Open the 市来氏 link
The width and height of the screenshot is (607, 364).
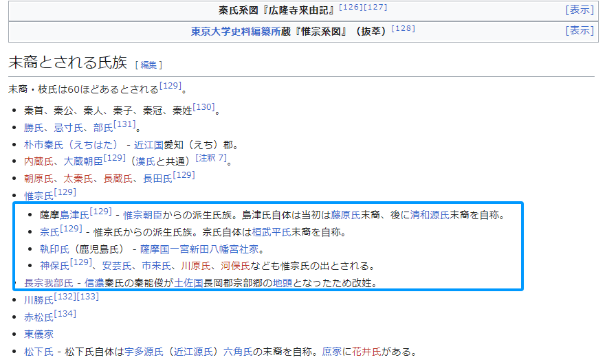coord(157,266)
